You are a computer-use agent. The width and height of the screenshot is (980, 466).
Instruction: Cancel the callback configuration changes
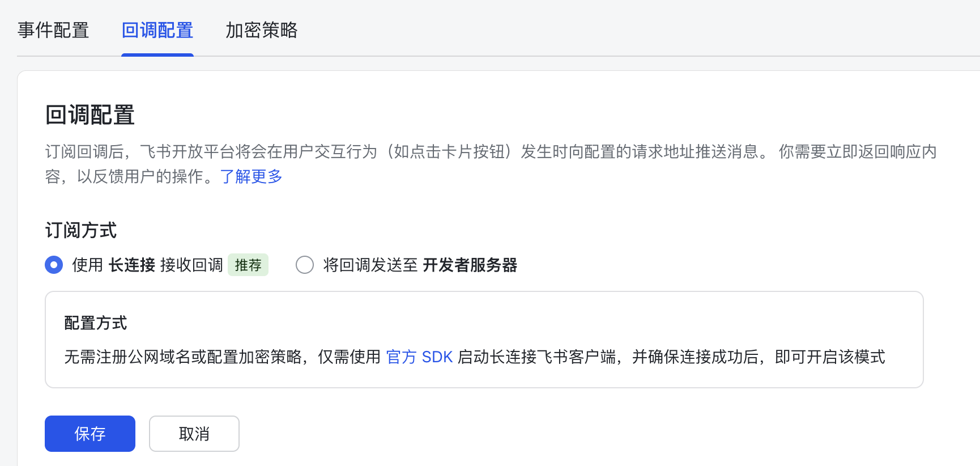point(194,433)
